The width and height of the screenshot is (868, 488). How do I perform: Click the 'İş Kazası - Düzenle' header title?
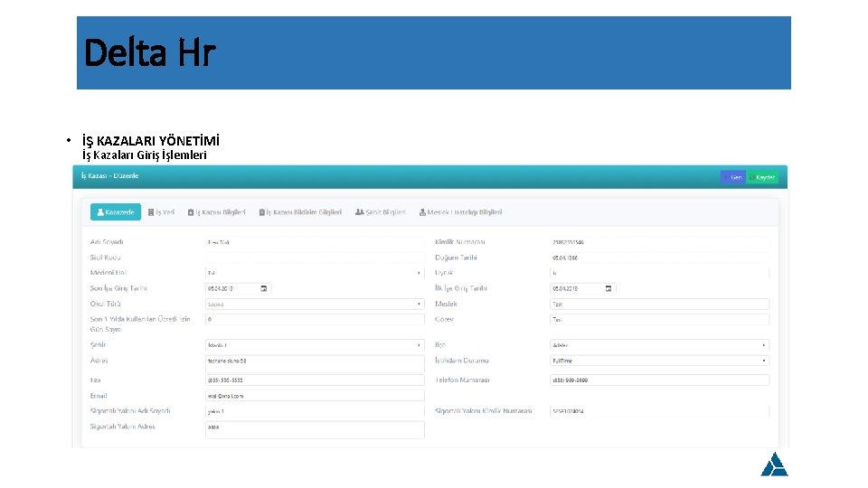click(x=109, y=176)
